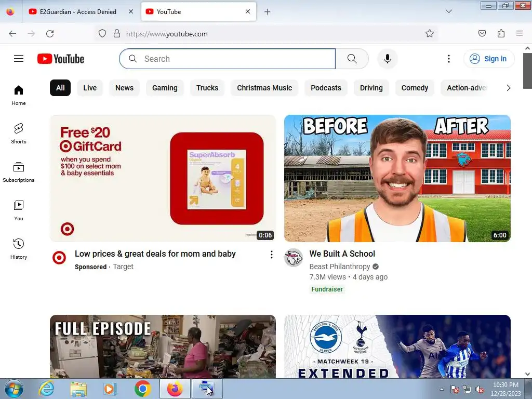Click the tracking protection shield icon
Viewport: 532px width, 399px height.
tap(102, 34)
